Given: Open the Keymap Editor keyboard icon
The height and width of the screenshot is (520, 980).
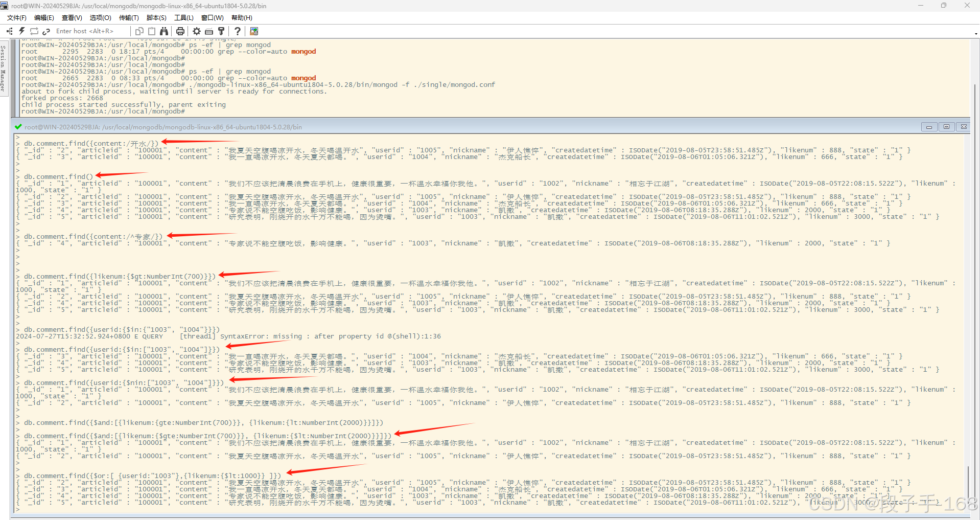Looking at the screenshot, I should [x=209, y=31].
